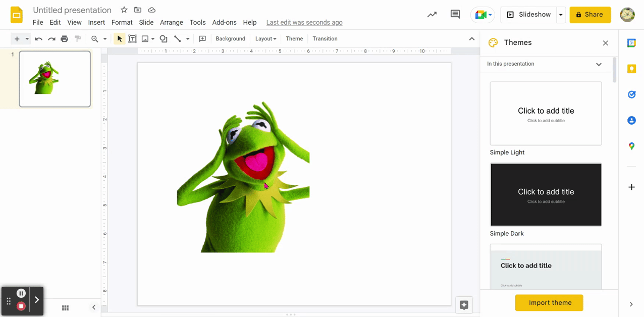
Task: Open Google Maps side panel
Action: point(631,146)
